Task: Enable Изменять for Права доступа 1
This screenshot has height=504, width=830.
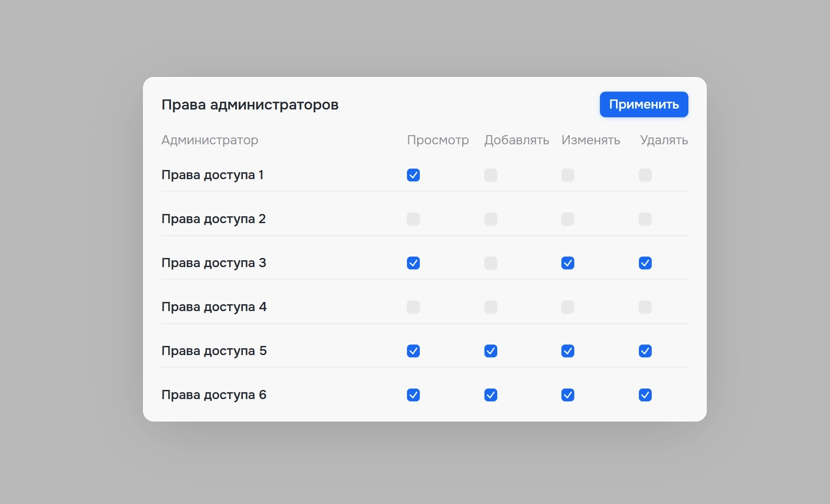Action: (x=568, y=175)
